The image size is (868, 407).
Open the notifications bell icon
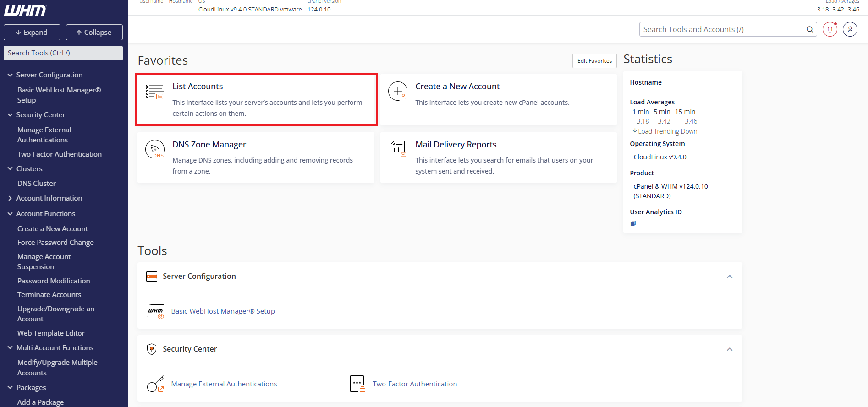coord(830,29)
